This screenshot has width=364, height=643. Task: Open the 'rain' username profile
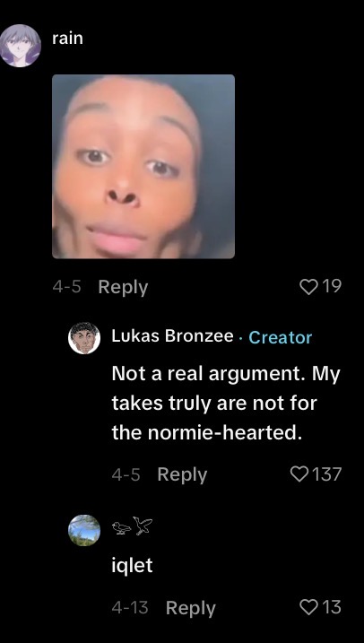67,39
